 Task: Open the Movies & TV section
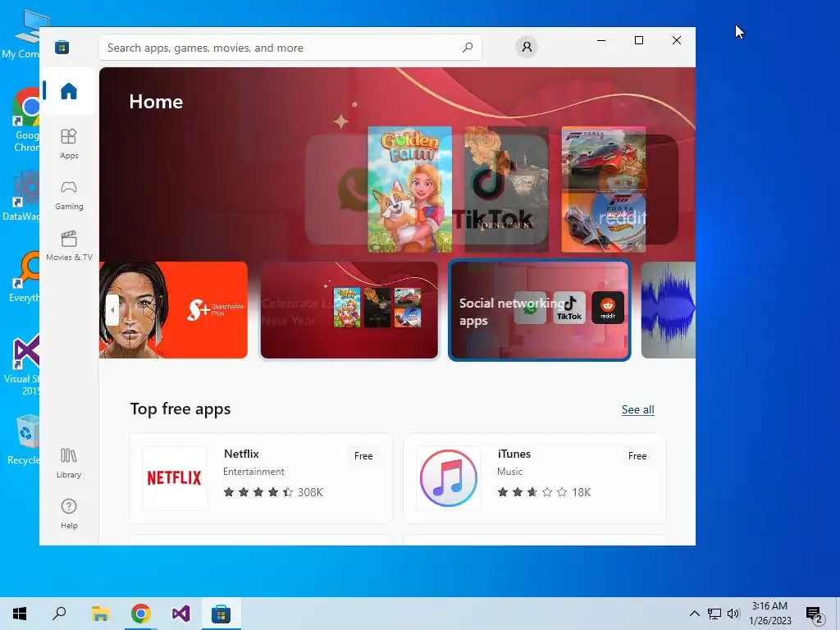click(69, 245)
